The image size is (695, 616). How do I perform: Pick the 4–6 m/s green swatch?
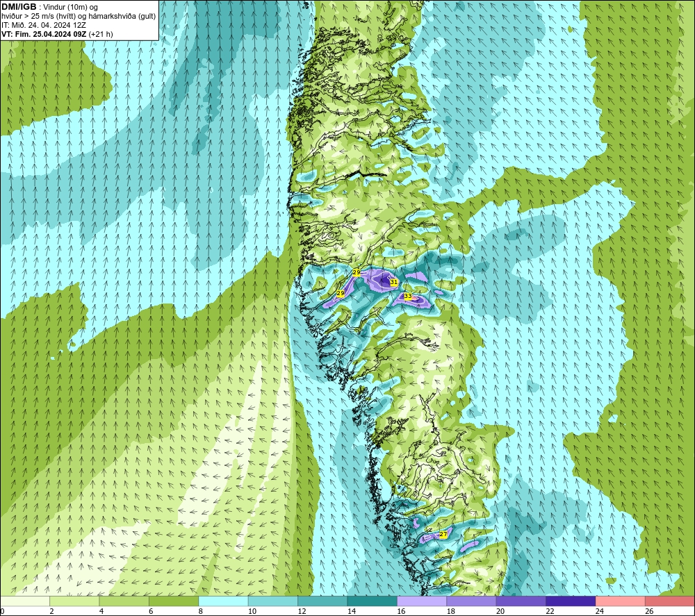click(124, 601)
